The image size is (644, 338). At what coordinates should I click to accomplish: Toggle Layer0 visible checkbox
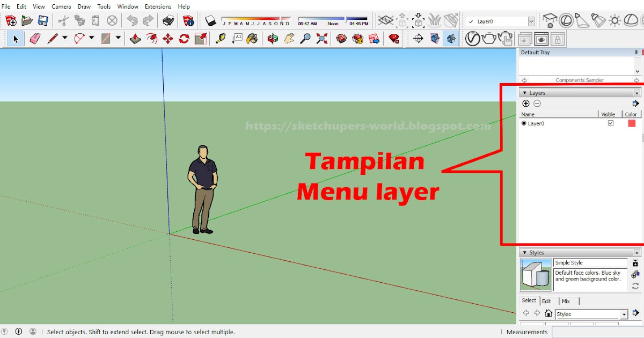610,123
